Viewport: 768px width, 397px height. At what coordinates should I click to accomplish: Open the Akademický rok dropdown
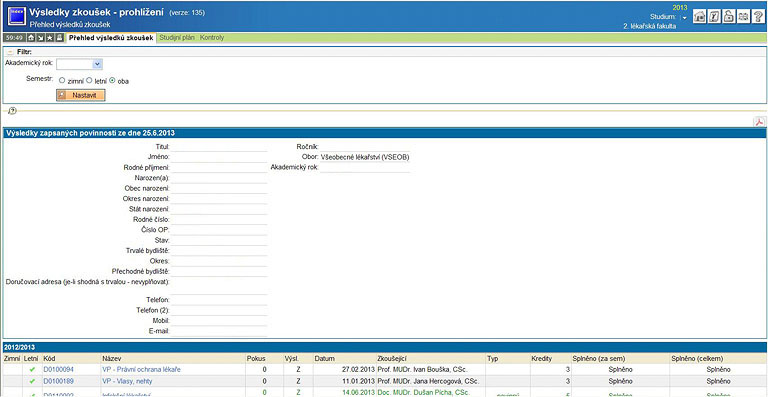(79, 64)
